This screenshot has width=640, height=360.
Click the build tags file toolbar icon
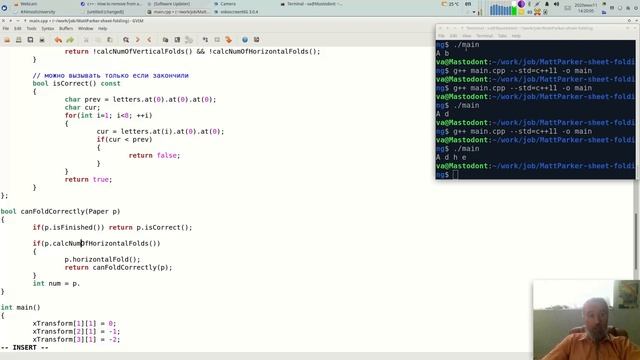[x=217, y=40]
